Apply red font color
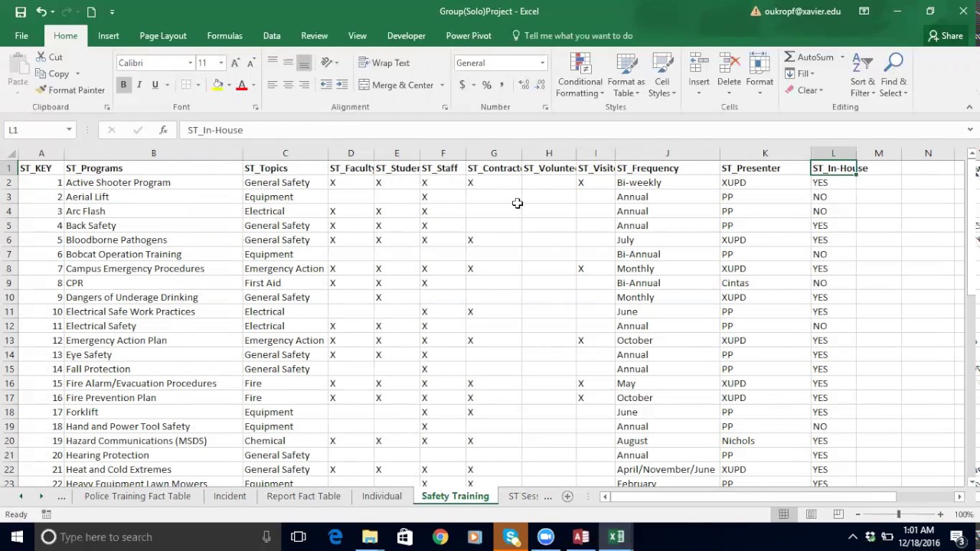The height and width of the screenshot is (551, 980). pyautogui.click(x=242, y=85)
